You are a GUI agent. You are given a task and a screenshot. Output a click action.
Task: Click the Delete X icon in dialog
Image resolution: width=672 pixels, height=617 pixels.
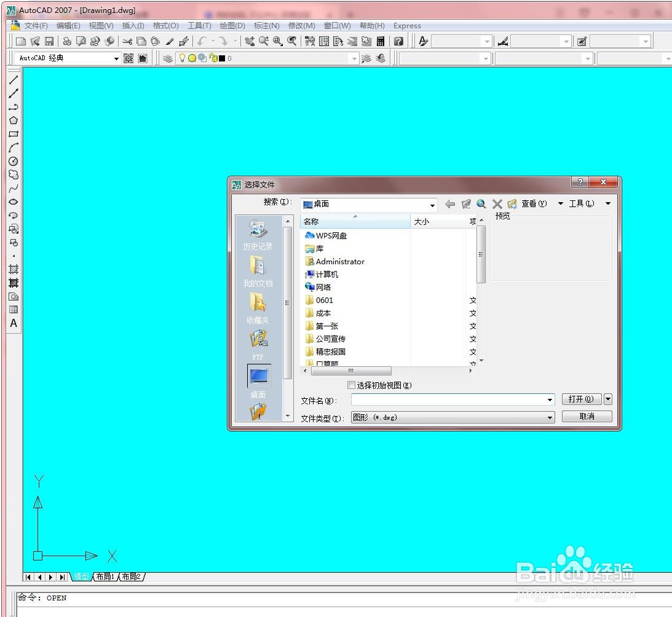497,204
